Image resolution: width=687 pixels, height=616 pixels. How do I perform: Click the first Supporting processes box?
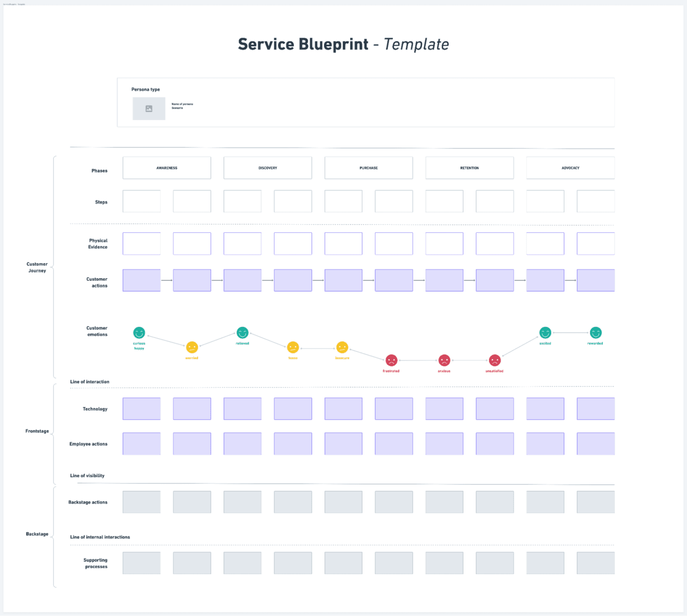(141, 562)
